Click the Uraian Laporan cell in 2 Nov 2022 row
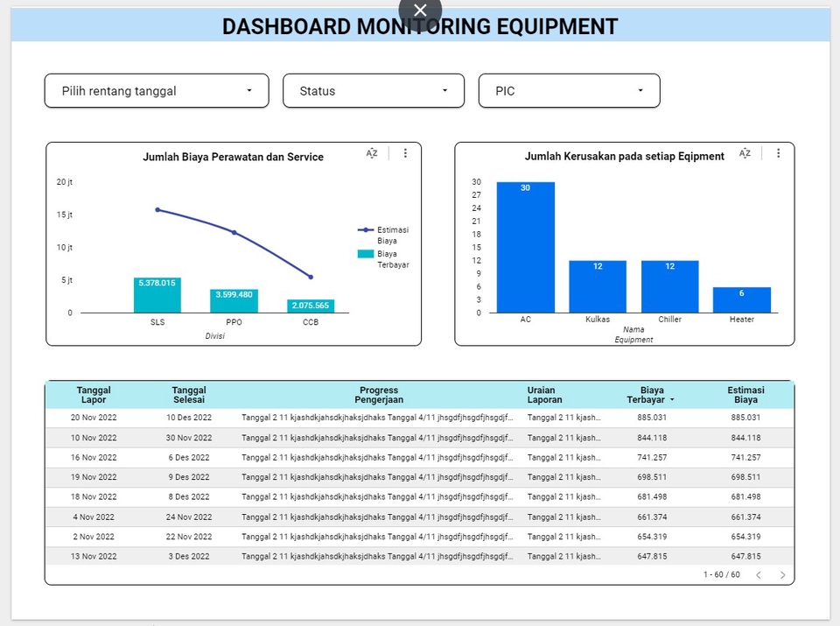840x626 pixels. tap(563, 537)
